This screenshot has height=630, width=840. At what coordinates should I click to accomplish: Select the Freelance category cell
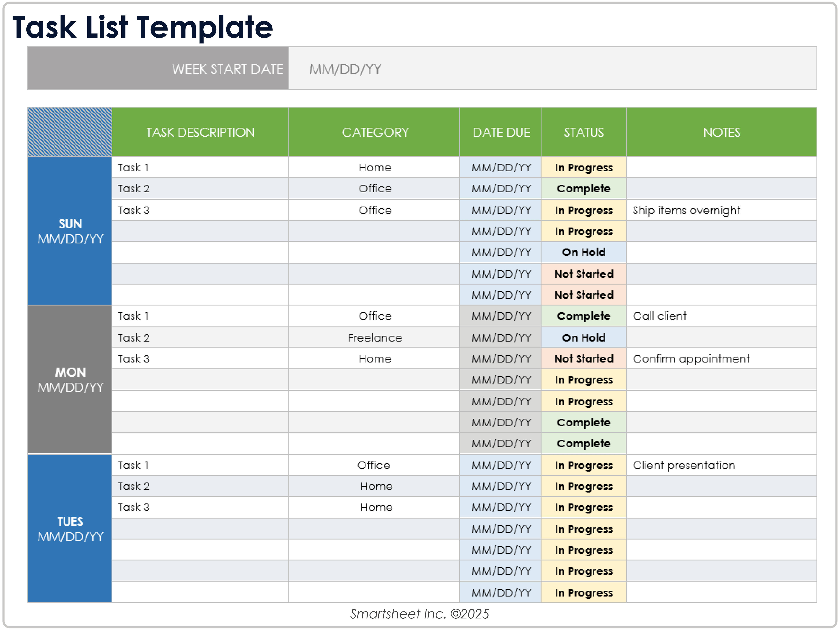click(374, 337)
